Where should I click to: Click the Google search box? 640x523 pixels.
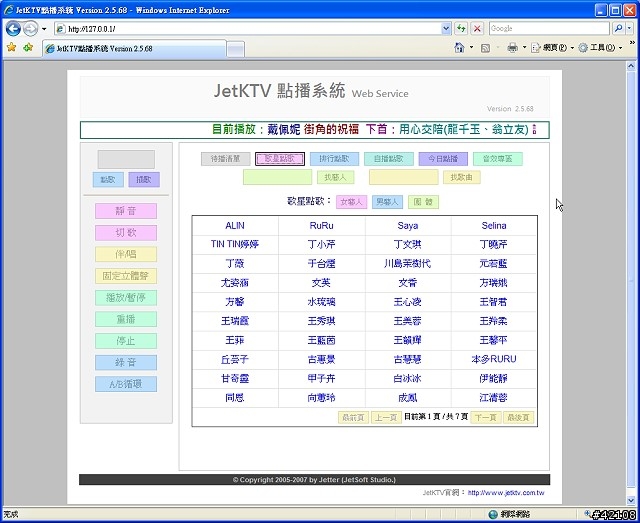[549, 29]
